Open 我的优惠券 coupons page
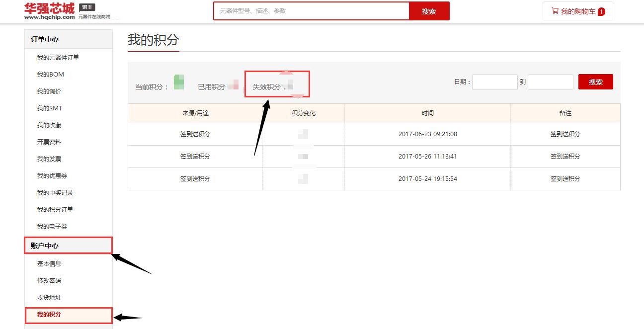 pyautogui.click(x=52, y=176)
